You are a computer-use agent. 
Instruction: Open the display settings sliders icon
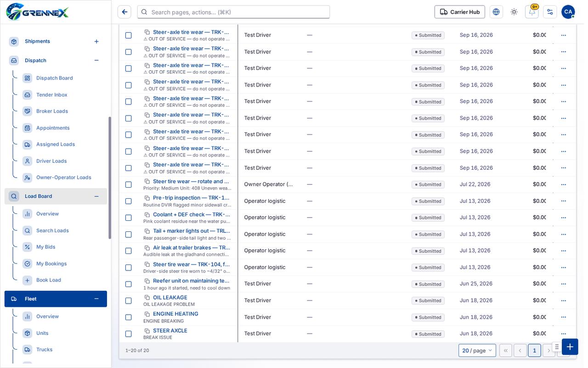tap(550, 12)
